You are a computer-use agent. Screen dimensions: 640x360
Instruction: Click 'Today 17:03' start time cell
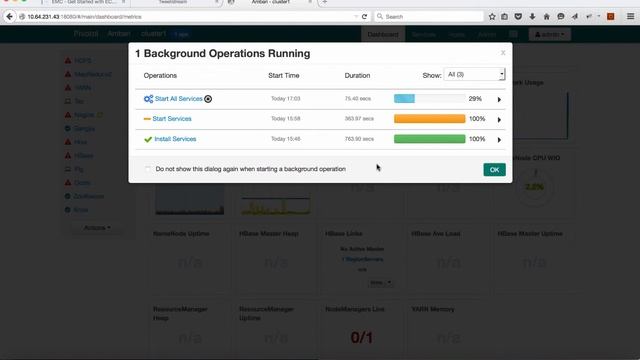click(x=285, y=99)
